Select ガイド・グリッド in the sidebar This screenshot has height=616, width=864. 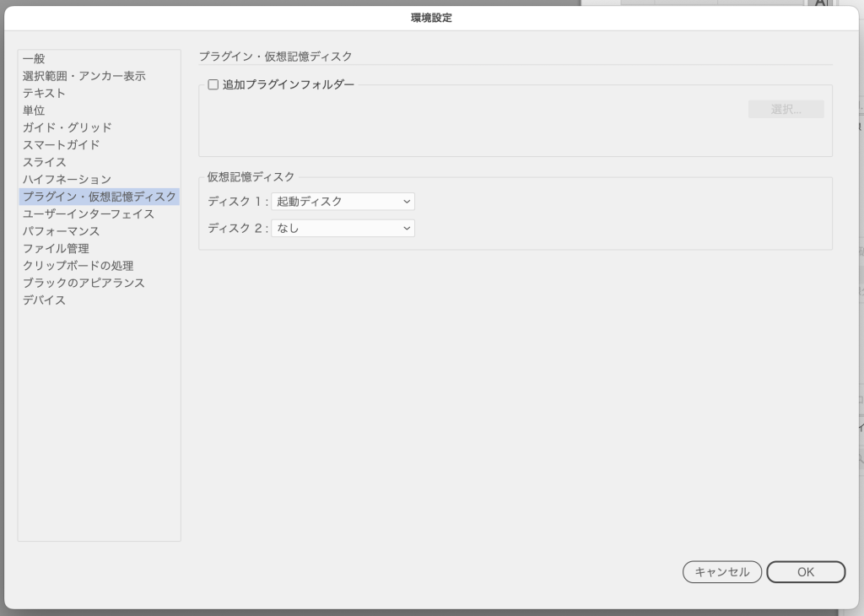pos(67,127)
